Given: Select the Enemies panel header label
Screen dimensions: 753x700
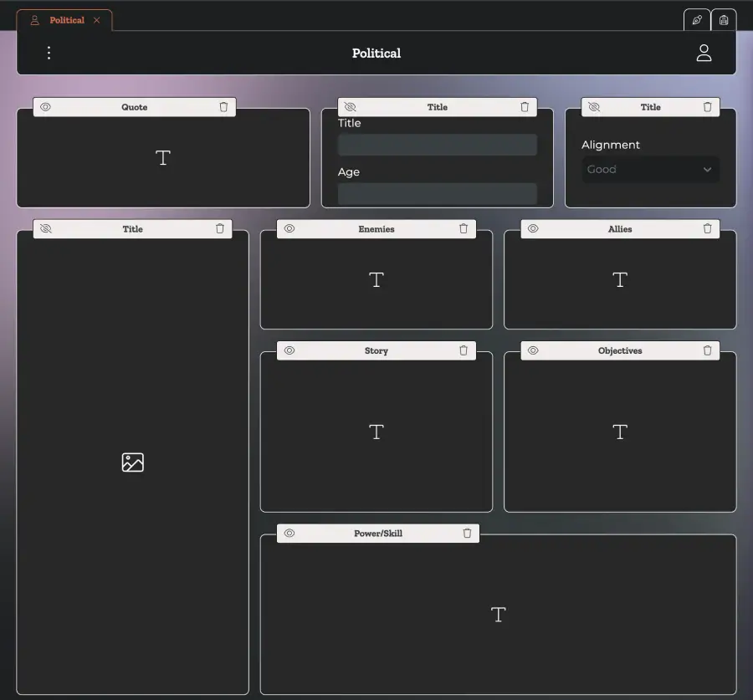Looking at the screenshot, I should [x=376, y=229].
